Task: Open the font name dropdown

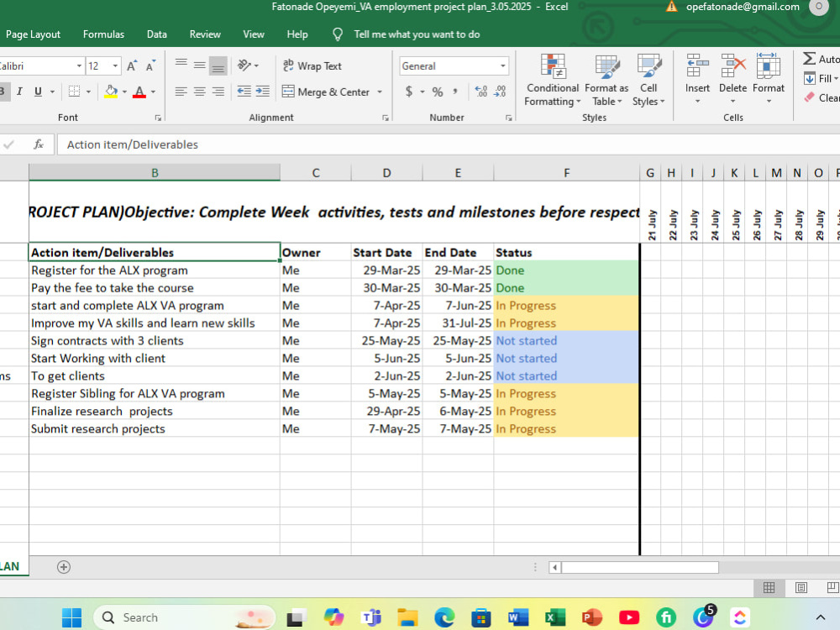Action: (x=79, y=66)
